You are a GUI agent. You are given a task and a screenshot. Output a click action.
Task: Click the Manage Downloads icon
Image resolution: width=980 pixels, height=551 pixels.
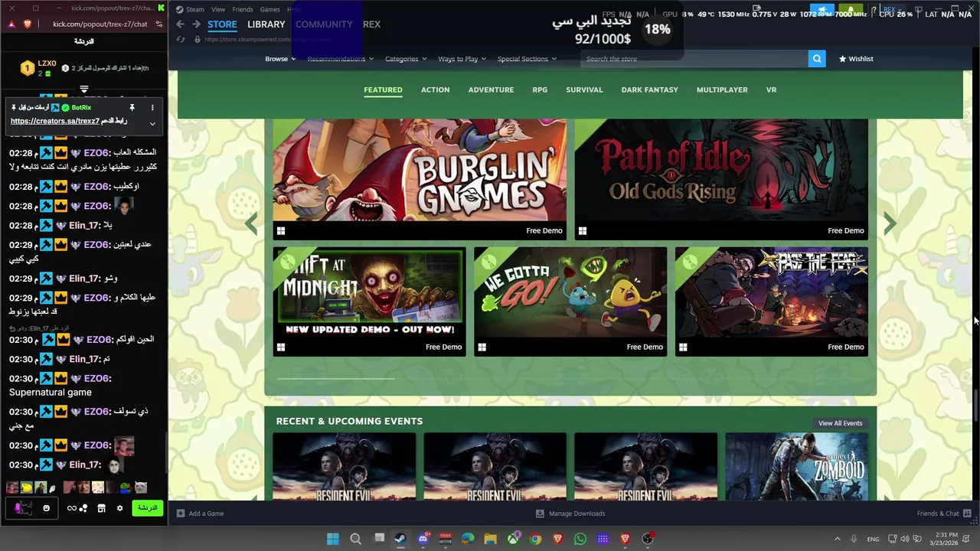(540, 514)
